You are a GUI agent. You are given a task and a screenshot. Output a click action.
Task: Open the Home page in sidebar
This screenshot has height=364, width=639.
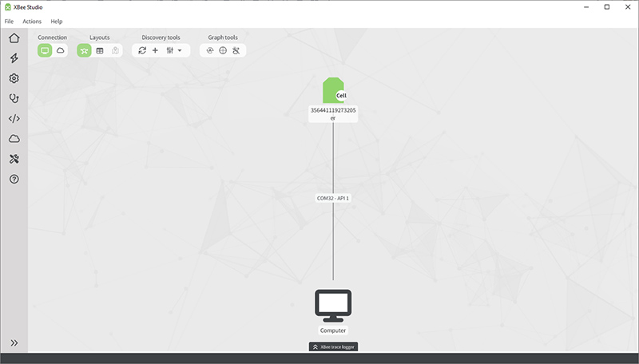coord(14,38)
